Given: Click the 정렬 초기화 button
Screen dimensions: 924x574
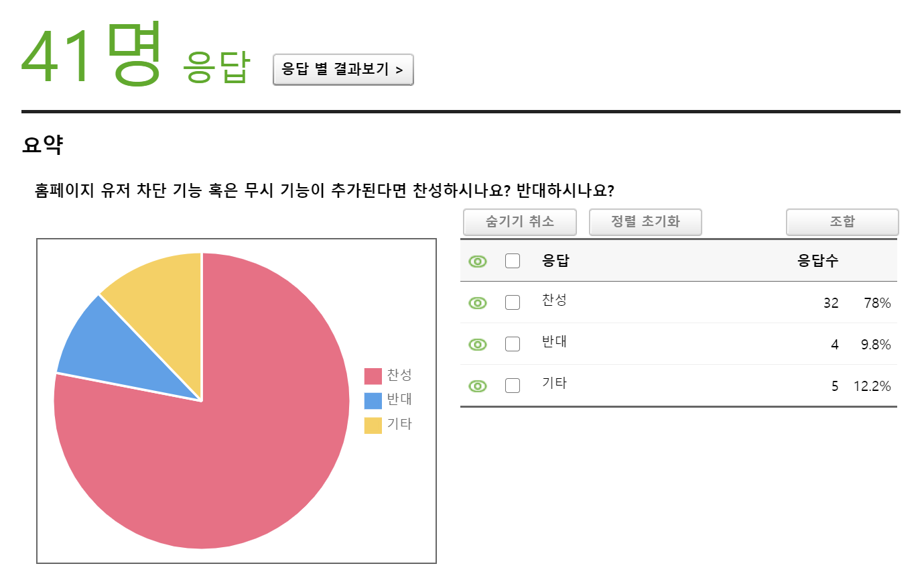Looking at the screenshot, I should (x=645, y=222).
